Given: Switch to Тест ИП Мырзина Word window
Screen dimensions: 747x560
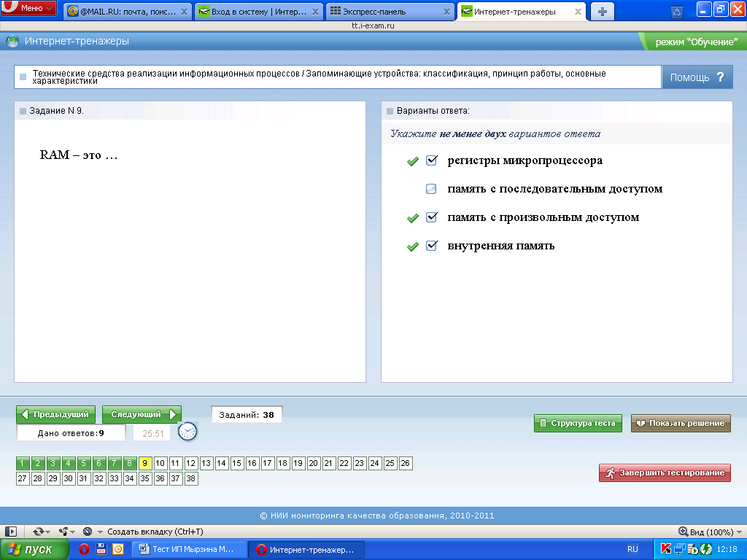Looking at the screenshot, I should click(189, 550).
